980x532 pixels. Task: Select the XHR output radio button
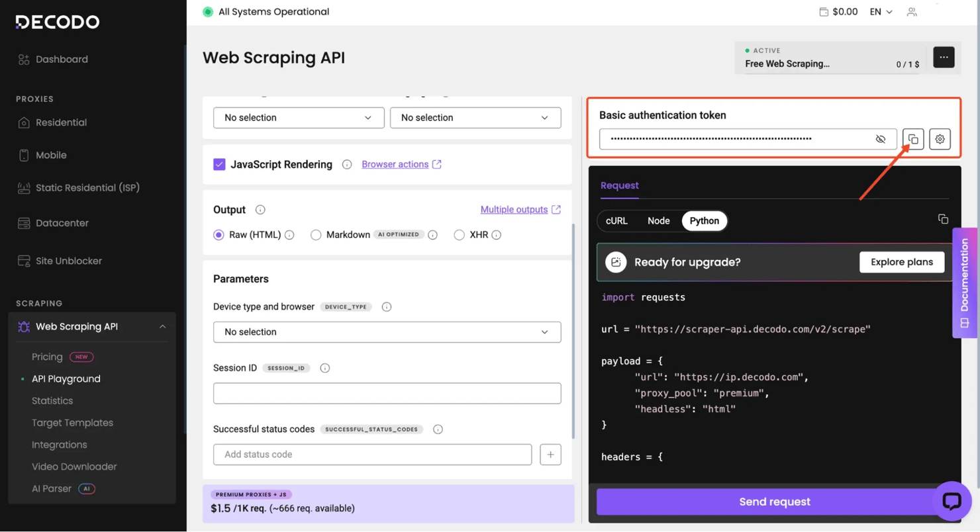pos(459,235)
